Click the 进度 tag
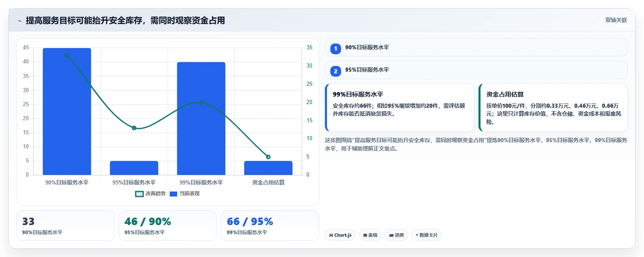Image resolution: width=644 pixels, height=257 pixels. 396,235
